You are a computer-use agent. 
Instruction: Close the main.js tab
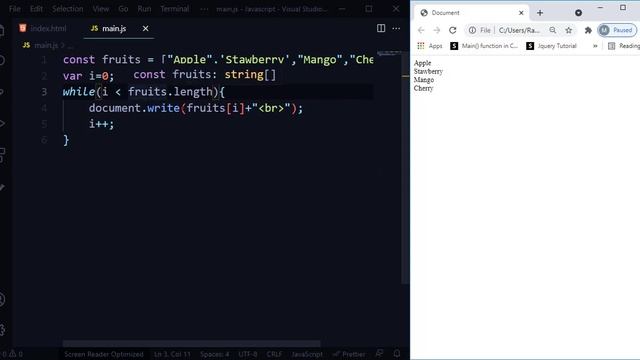145,29
